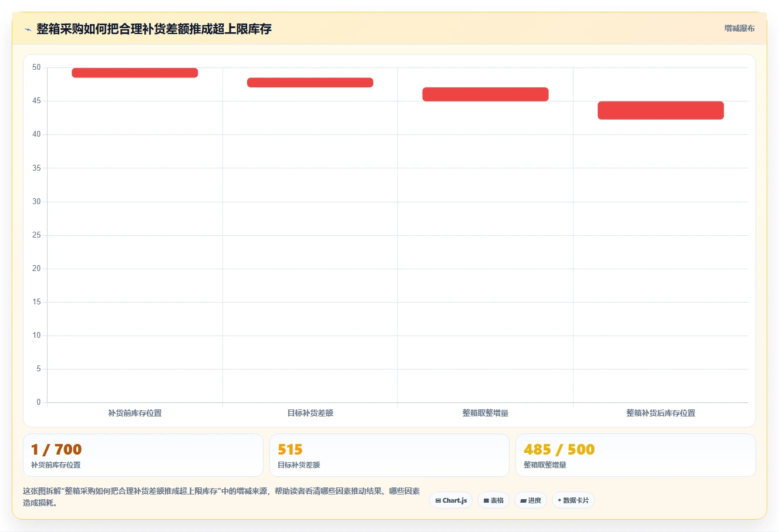Click the y-axis tick label 10
This screenshot has width=779, height=532.
coord(36,336)
